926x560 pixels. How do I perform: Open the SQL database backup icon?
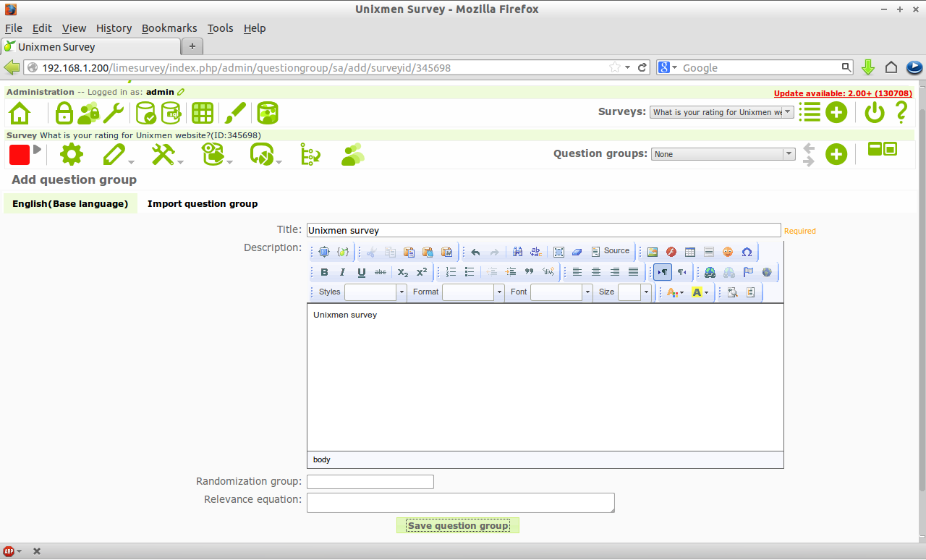tap(171, 113)
